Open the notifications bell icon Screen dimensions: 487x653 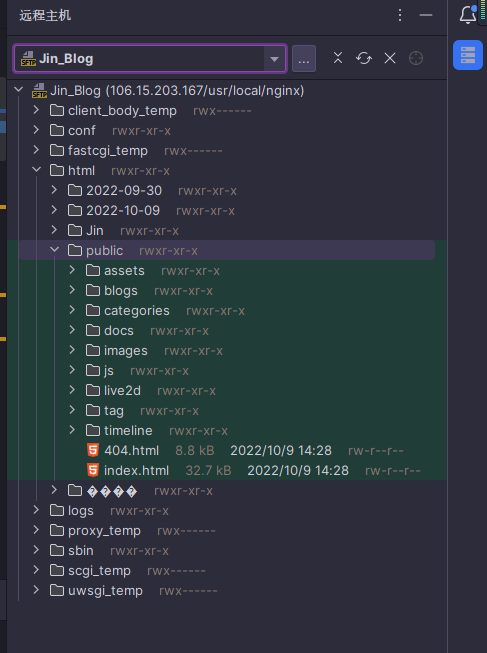pyautogui.click(x=468, y=15)
